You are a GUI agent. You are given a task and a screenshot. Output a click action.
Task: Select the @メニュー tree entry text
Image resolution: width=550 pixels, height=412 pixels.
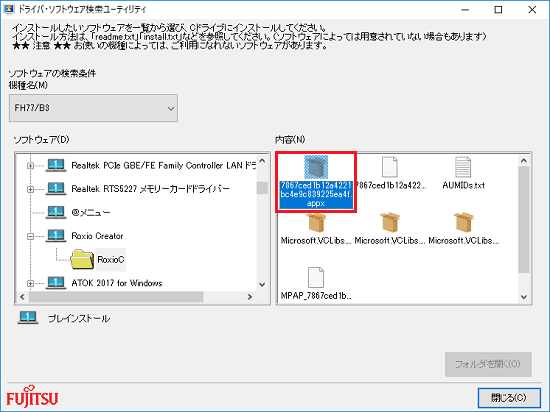[x=91, y=212]
